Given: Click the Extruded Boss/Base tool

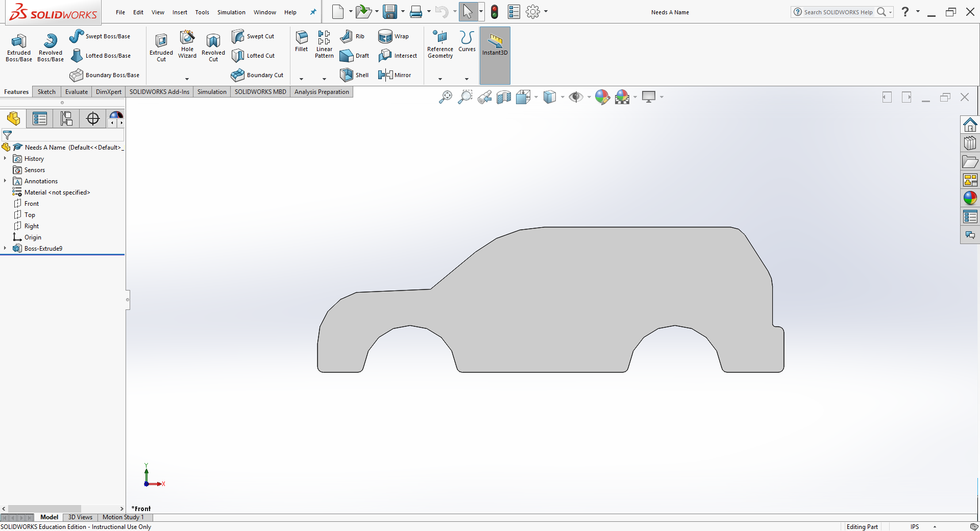Looking at the screenshot, I should click(x=19, y=48).
